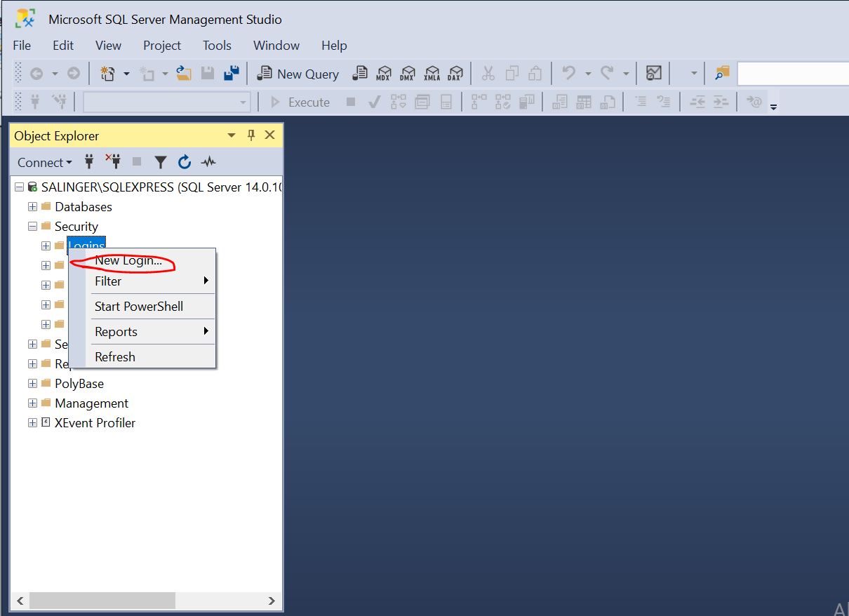Click the Open File toolbar icon
The image size is (849, 616).
184,74
